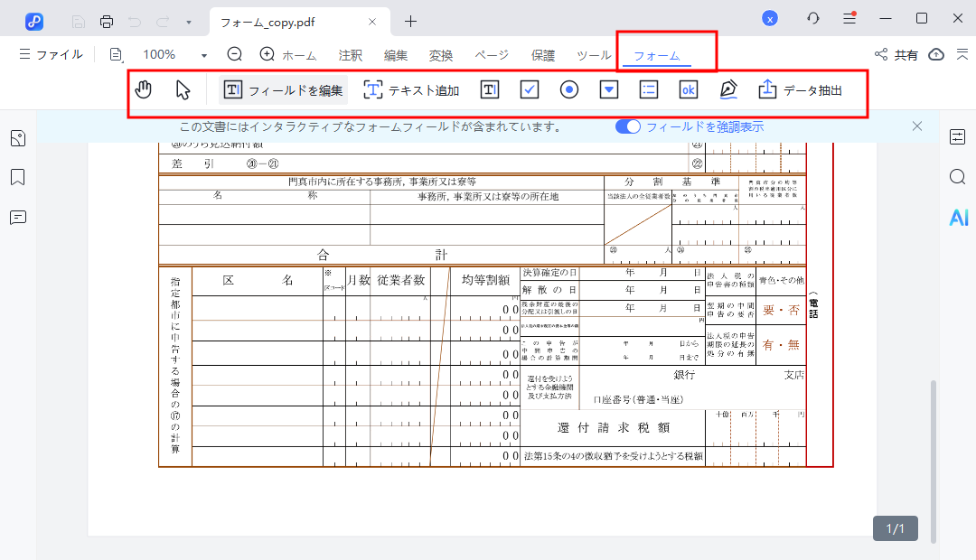Insert a list box form field
976x560 pixels.
click(649, 89)
